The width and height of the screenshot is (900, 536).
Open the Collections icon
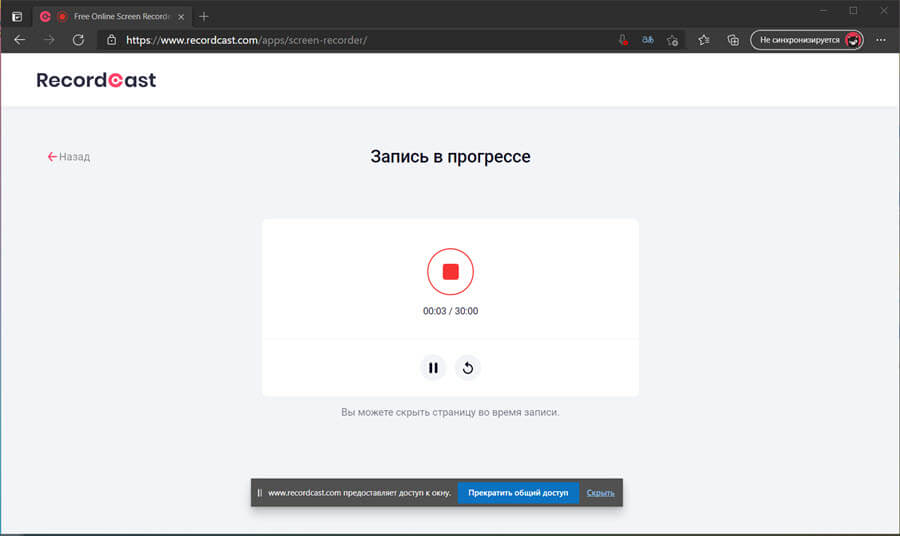click(x=733, y=40)
